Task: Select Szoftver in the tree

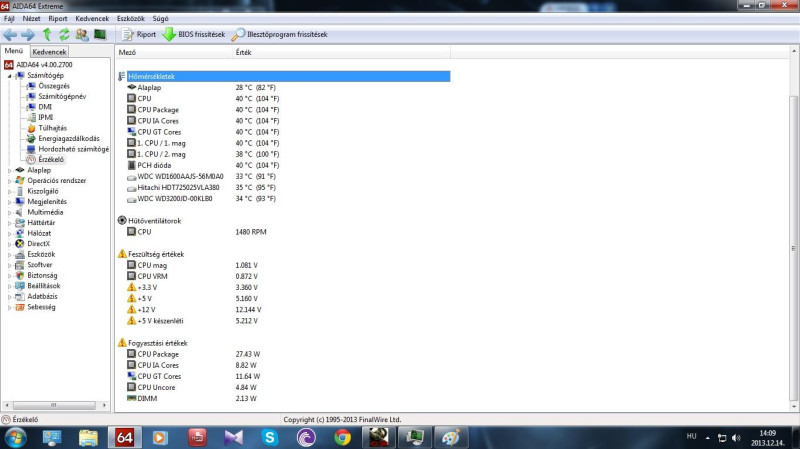Action: 39,265
